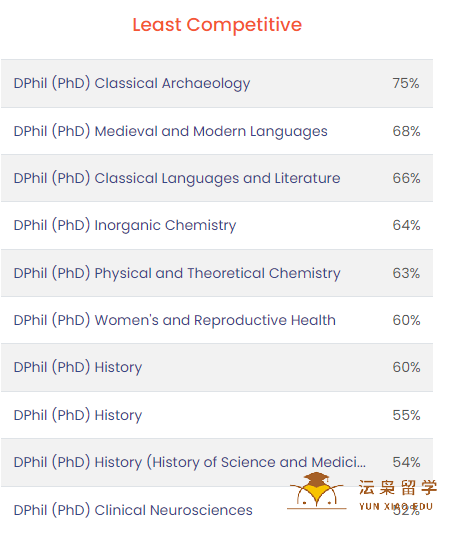Screen dimensions: 453x539
Task: Click the 55% acceptance rate value
Action: point(406,415)
